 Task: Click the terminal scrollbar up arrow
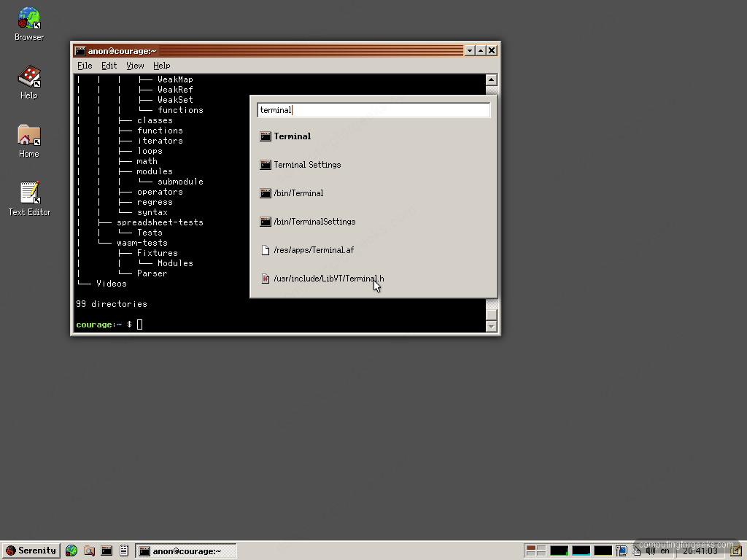pyautogui.click(x=491, y=80)
